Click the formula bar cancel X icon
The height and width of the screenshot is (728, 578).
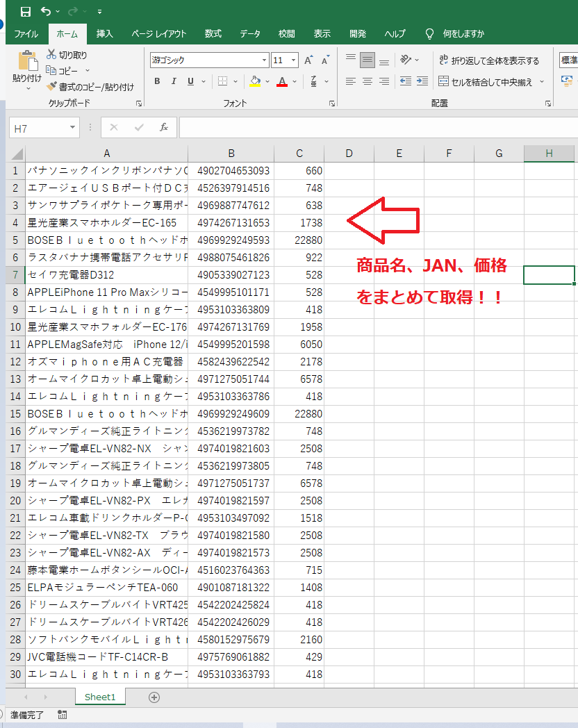tap(114, 127)
